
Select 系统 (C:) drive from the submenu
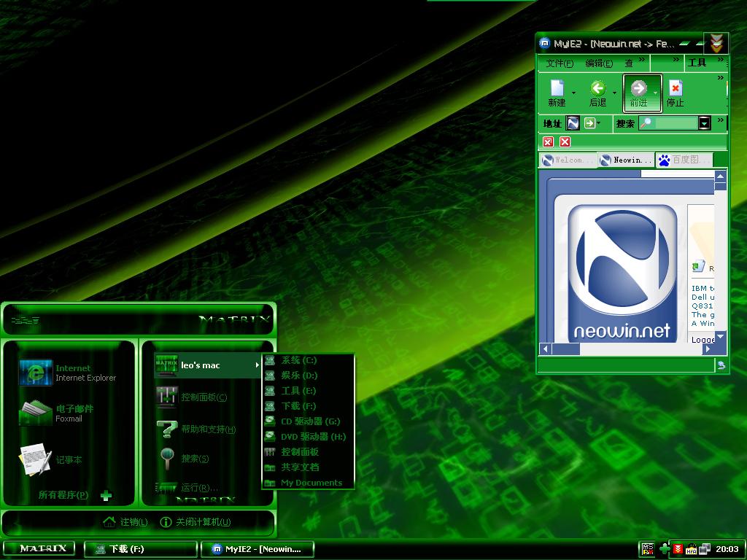click(x=309, y=360)
